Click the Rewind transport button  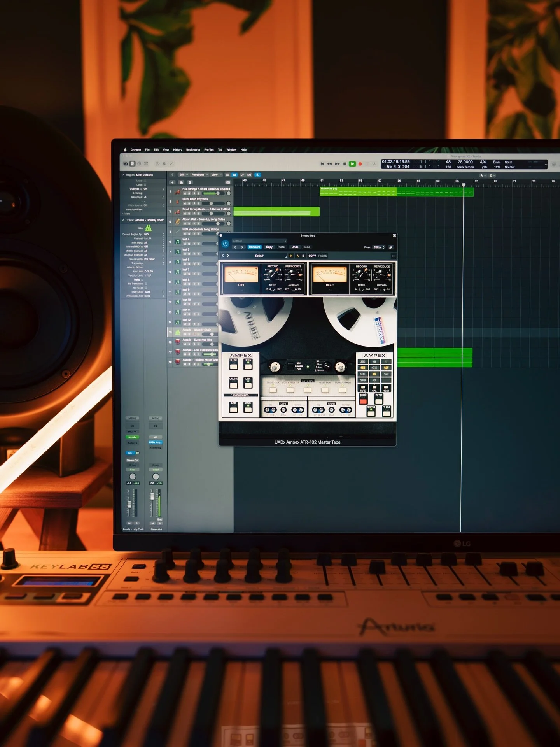point(329,164)
